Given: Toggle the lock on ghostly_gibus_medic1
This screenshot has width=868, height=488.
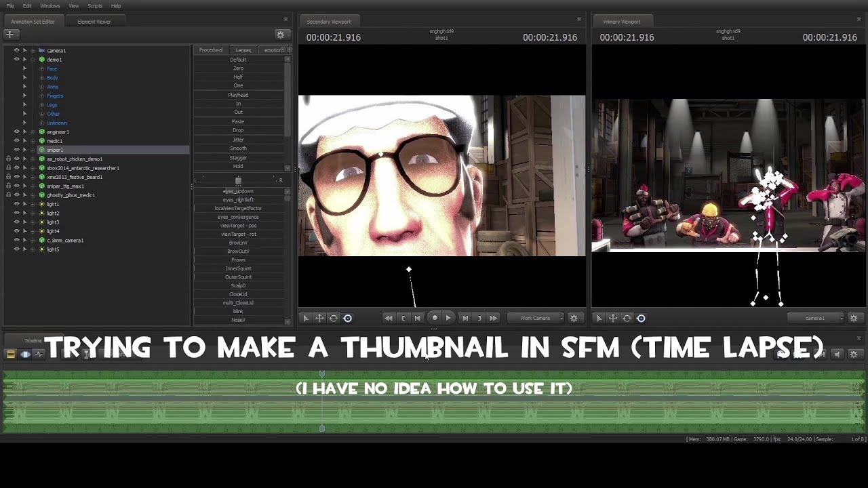Looking at the screenshot, I should (x=8, y=195).
